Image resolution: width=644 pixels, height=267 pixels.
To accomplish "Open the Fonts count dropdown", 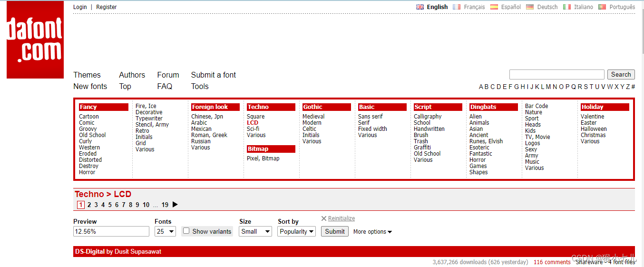I will point(165,231).
